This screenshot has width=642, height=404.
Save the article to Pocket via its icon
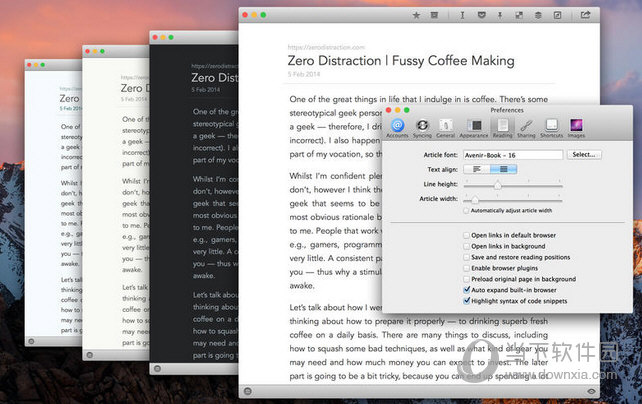pos(482,15)
